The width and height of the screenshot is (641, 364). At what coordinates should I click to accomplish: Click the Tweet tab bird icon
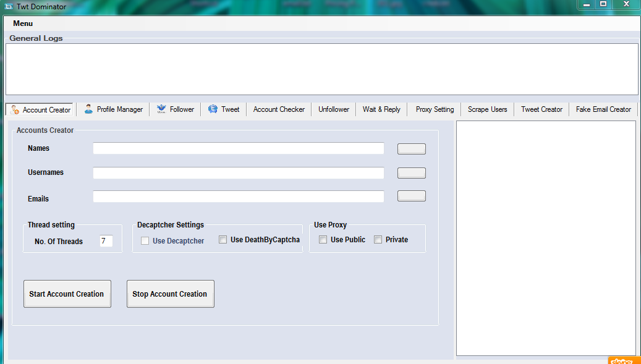click(x=213, y=109)
